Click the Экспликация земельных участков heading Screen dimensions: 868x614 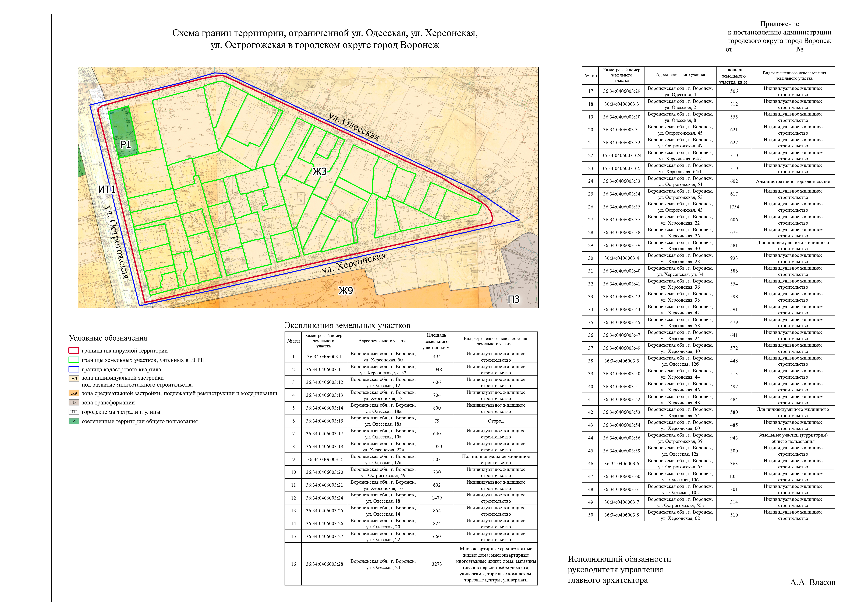coord(347,325)
